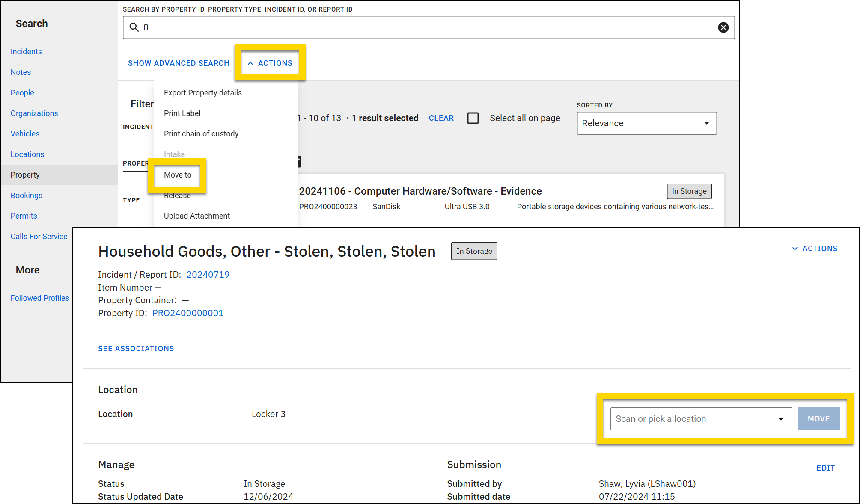Select Move to from the Actions menu
The width and height of the screenshot is (860, 504).
tap(178, 175)
